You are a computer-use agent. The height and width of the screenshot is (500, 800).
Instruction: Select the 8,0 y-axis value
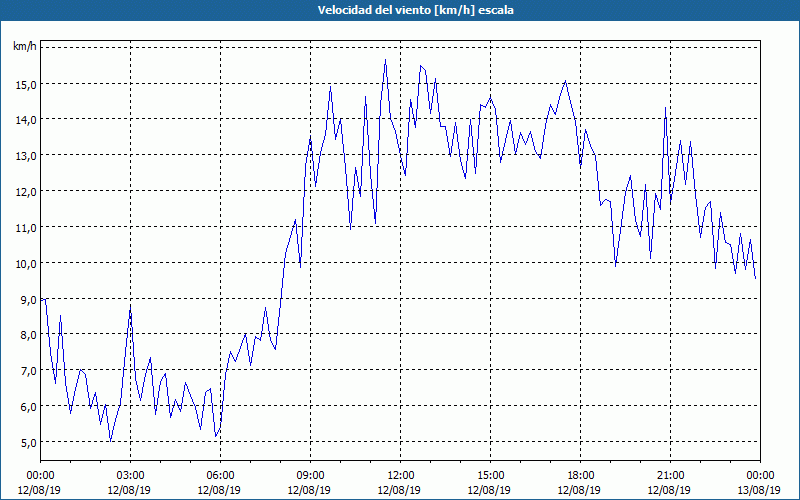point(28,335)
